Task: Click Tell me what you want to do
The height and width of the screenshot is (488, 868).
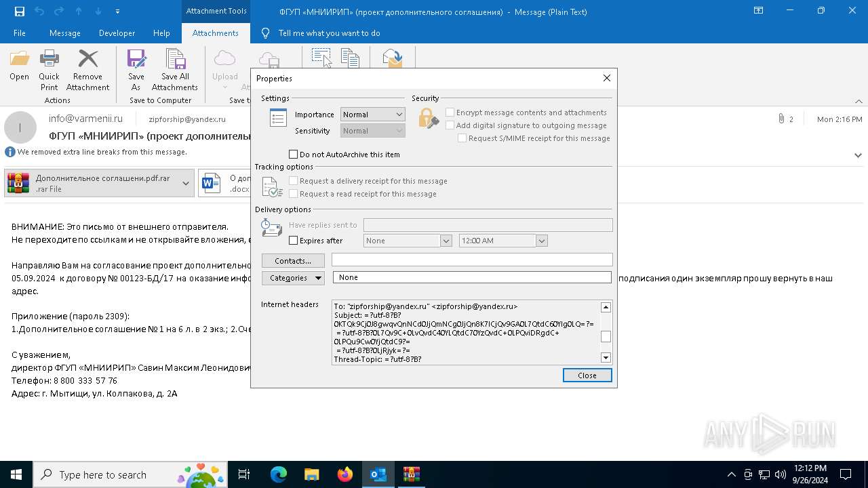Action: click(x=329, y=33)
